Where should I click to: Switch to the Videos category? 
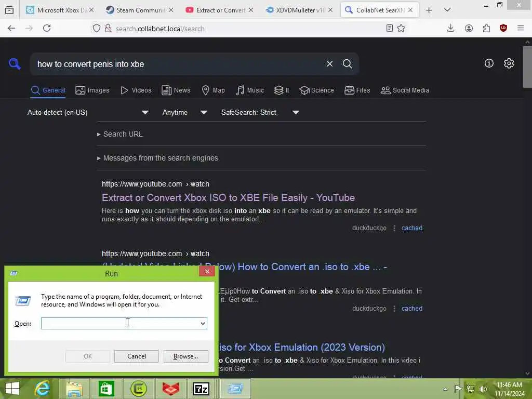(136, 90)
